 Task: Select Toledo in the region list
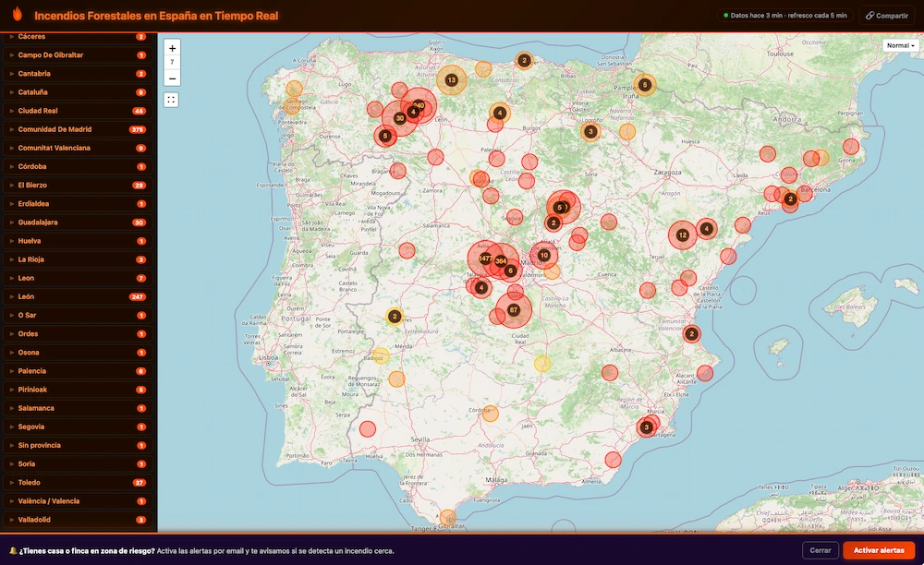(78, 483)
